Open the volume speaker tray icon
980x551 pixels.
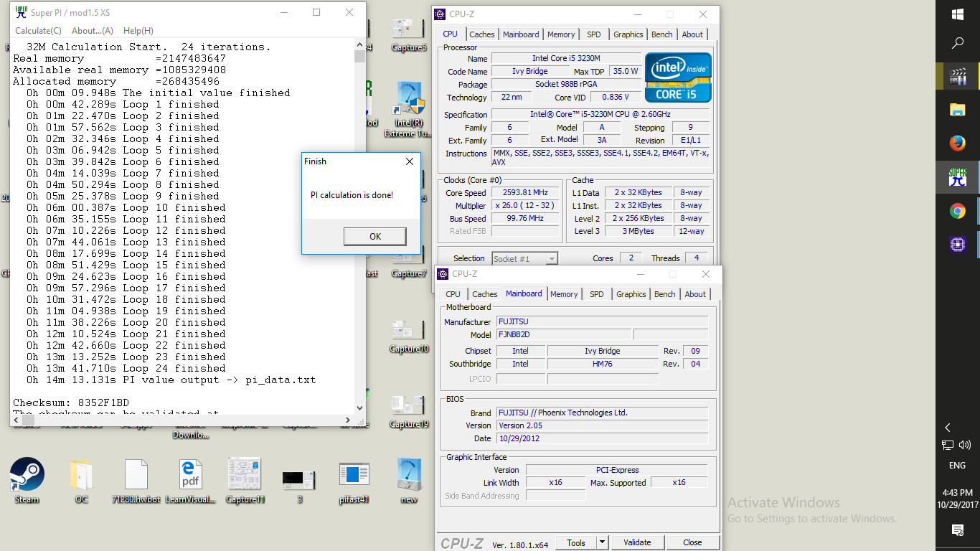[965, 446]
